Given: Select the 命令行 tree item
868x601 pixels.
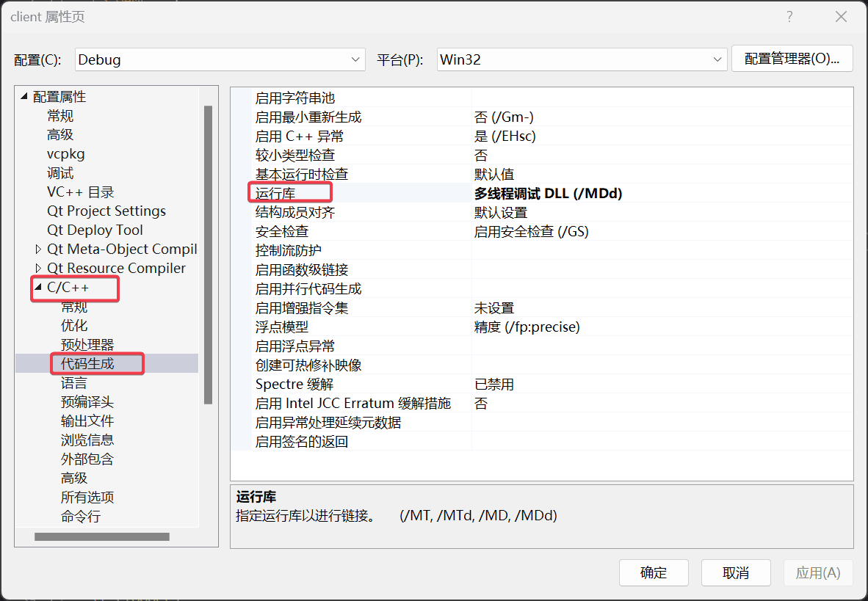Looking at the screenshot, I should click(x=81, y=517).
